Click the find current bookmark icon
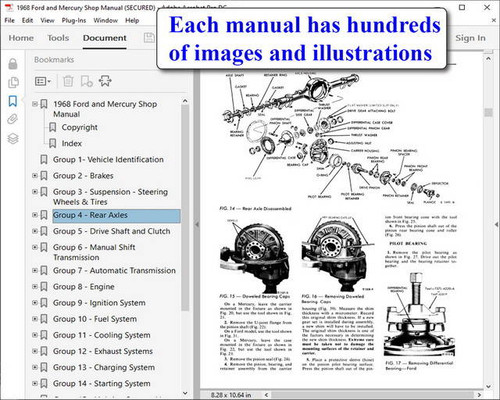The height and width of the screenshot is (400, 500). pyautogui.click(x=105, y=81)
